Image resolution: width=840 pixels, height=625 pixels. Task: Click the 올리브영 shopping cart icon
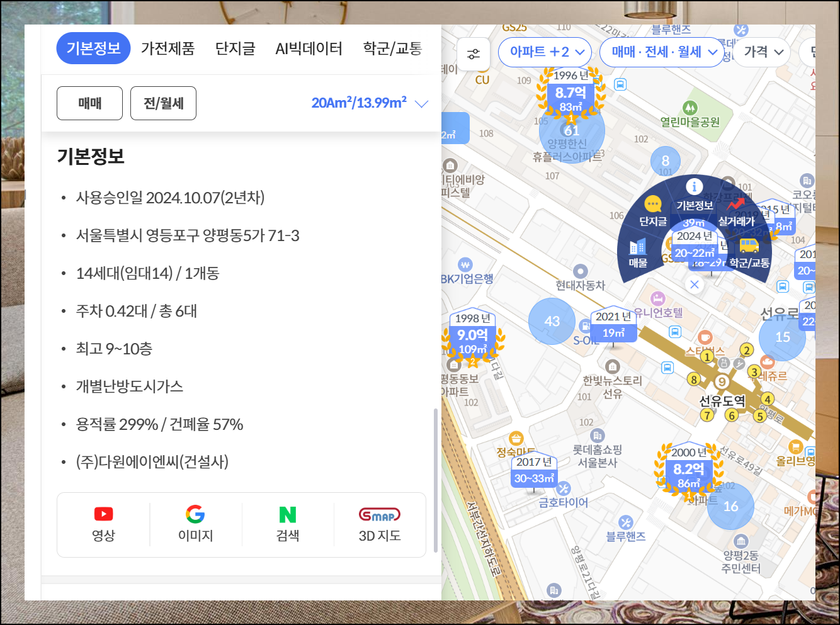(x=795, y=446)
